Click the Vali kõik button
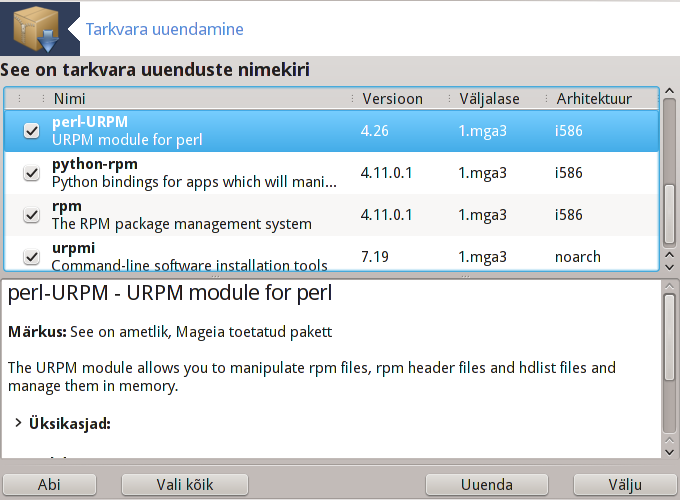 coord(185,484)
